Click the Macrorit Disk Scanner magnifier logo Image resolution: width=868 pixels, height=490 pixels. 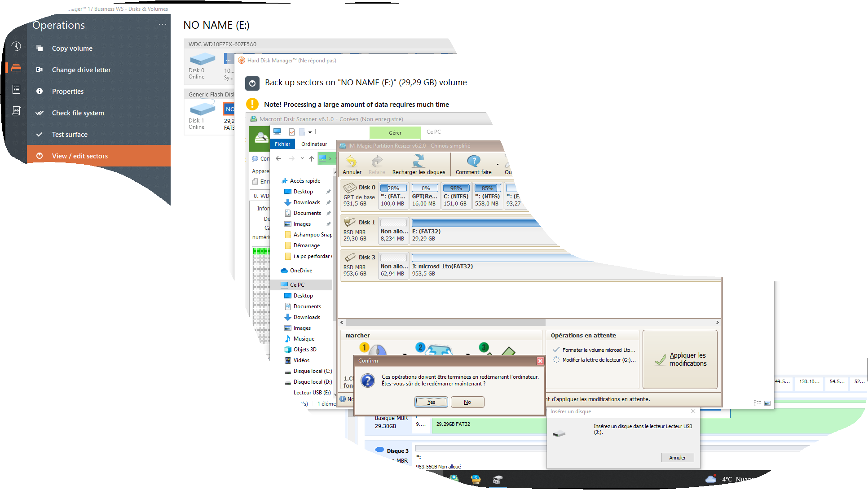coord(261,138)
